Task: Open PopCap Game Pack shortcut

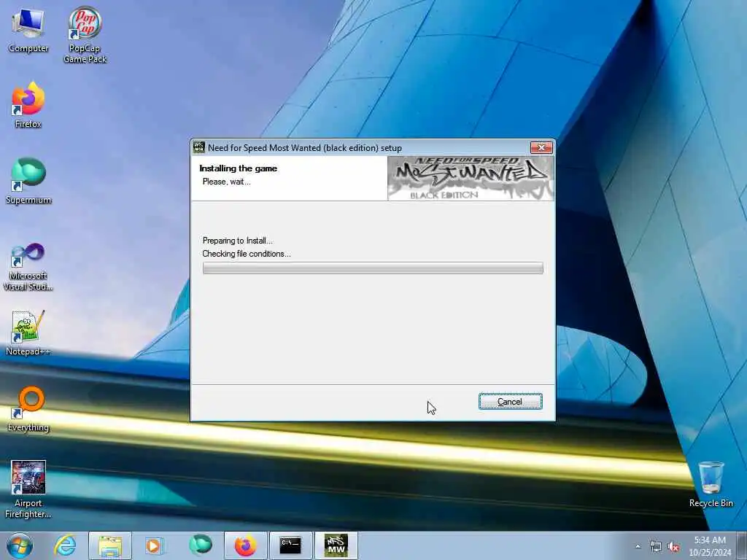Action: [85, 34]
